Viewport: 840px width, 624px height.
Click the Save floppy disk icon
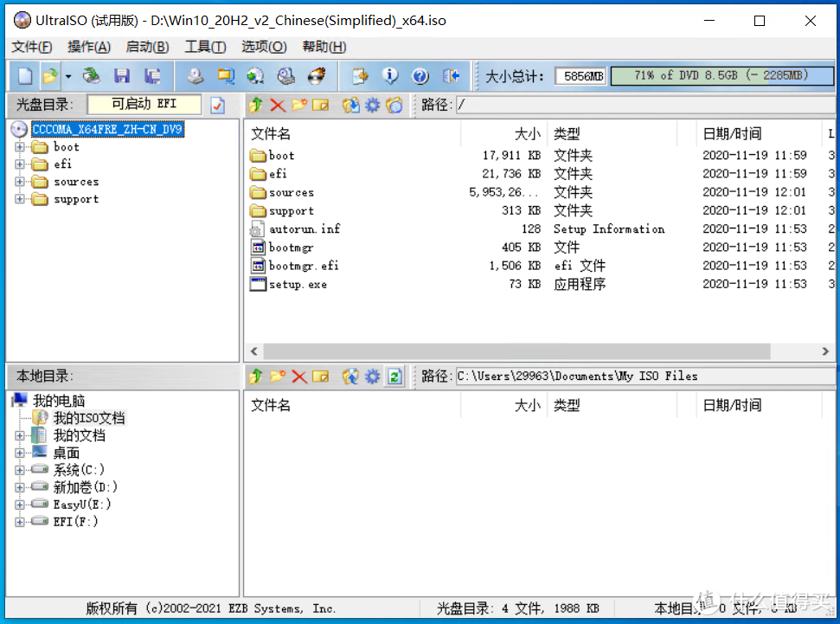click(x=122, y=76)
